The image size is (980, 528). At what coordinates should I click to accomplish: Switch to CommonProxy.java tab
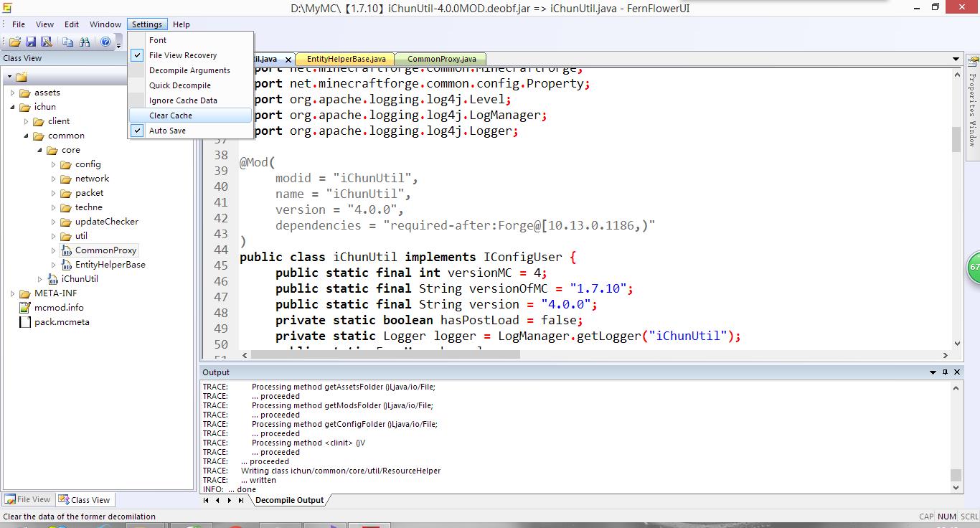[x=442, y=59]
